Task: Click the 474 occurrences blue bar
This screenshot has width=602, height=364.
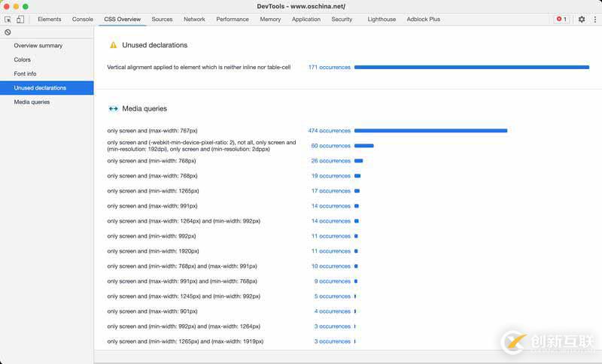Action: [430, 131]
